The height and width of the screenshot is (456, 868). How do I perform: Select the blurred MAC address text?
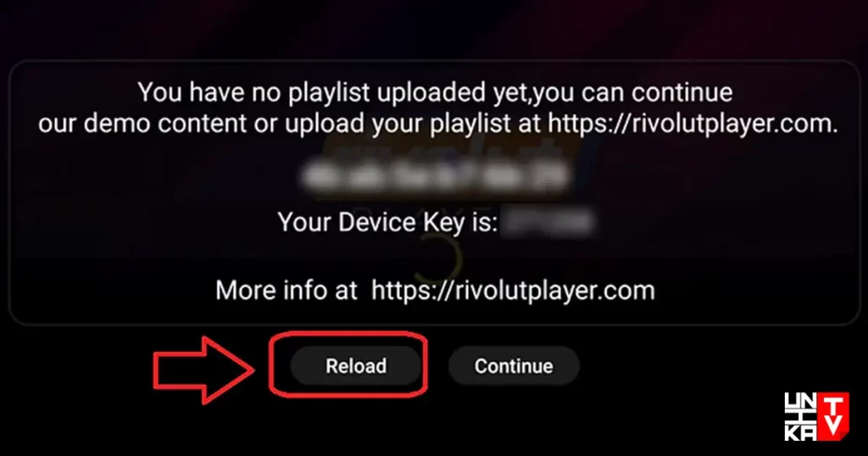coord(436,175)
